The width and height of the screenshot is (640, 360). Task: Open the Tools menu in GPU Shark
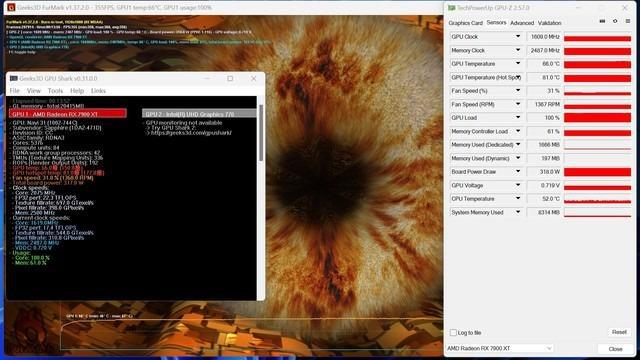[x=55, y=91]
